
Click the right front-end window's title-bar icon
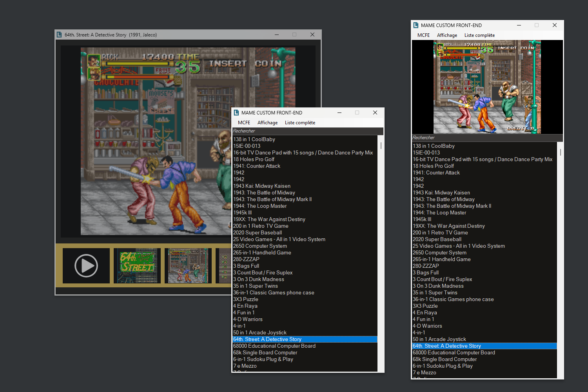416,25
